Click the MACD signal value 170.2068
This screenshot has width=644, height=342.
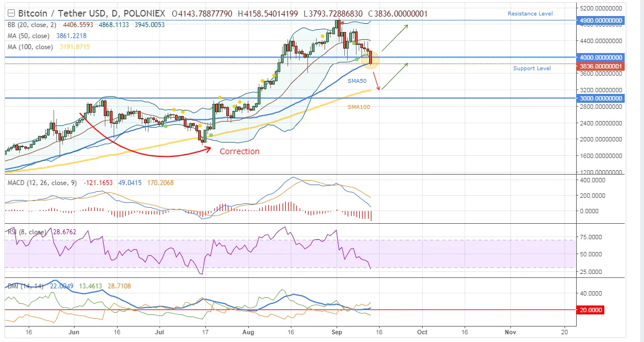click(160, 182)
